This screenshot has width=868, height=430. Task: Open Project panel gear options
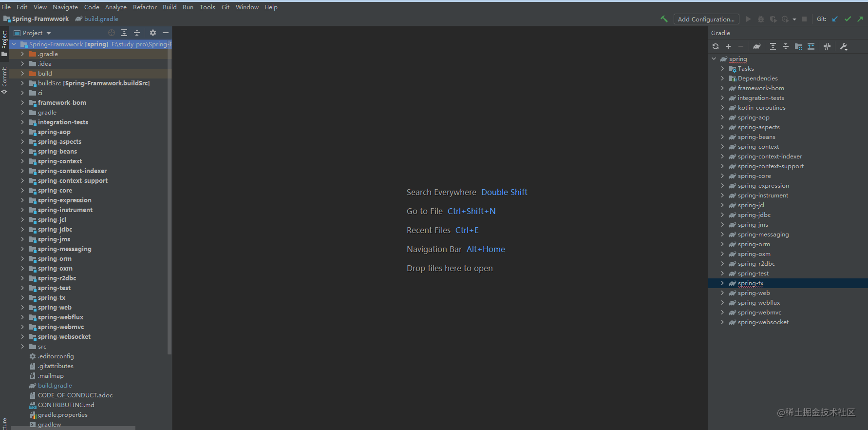point(153,33)
